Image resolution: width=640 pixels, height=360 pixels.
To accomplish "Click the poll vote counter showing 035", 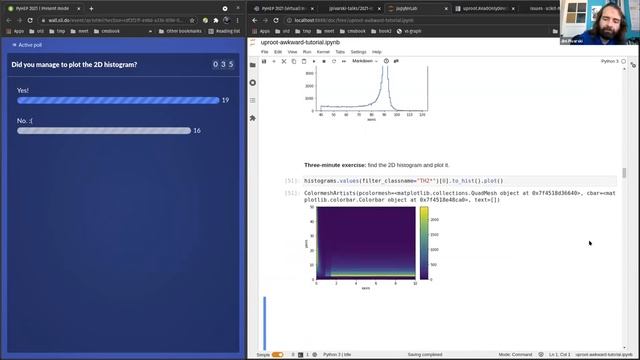I will point(223,64).
